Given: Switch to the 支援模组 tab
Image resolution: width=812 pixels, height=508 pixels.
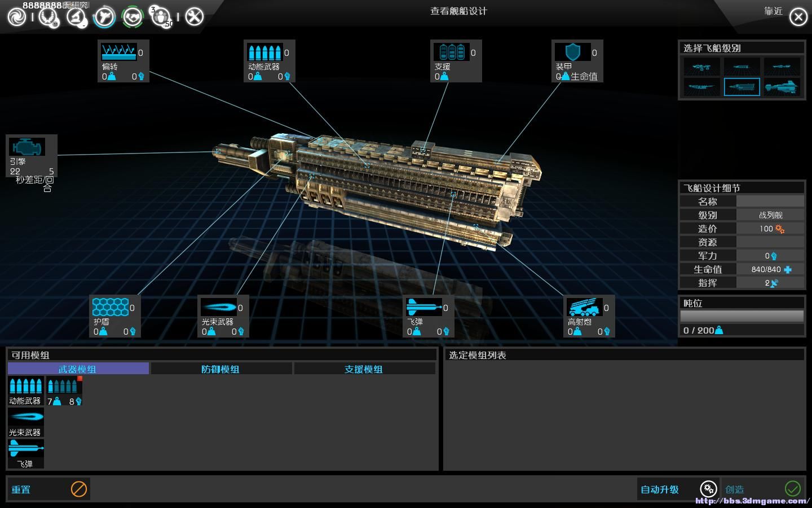Looking at the screenshot, I should pyautogui.click(x=364, y=369).
